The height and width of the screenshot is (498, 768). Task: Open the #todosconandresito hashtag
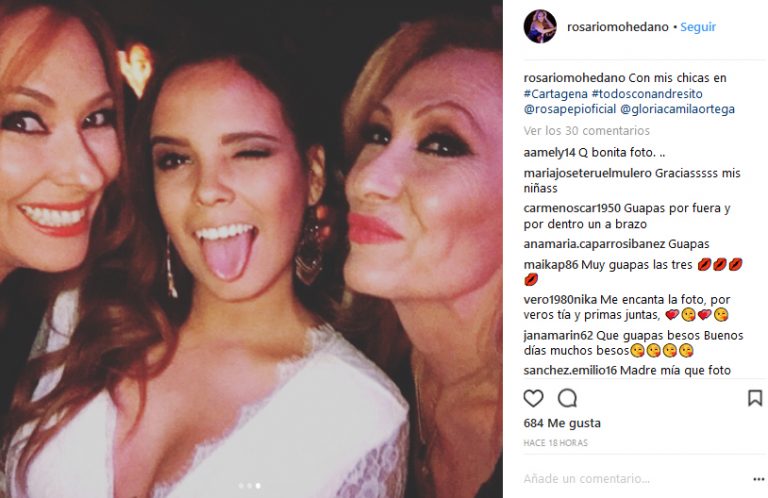647,94
